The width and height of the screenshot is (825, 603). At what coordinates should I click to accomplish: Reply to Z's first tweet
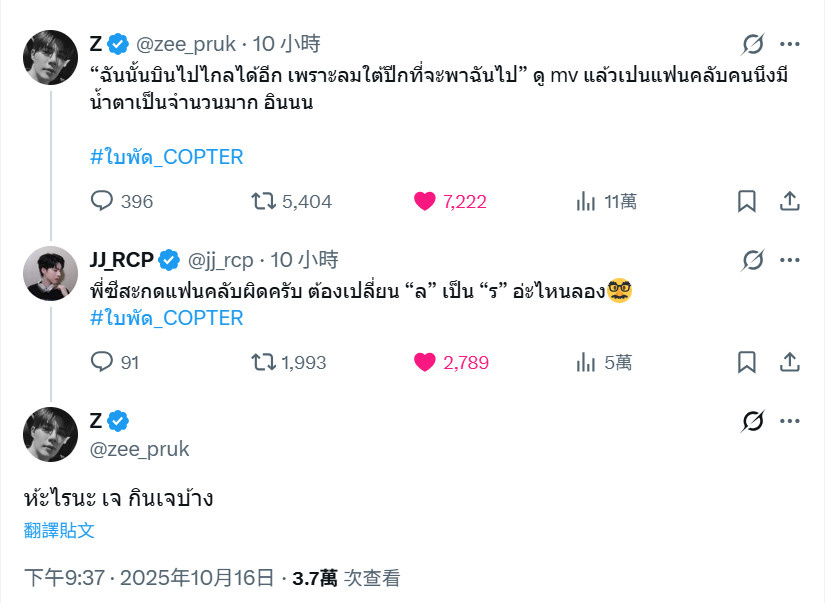[x=103, y=201]
